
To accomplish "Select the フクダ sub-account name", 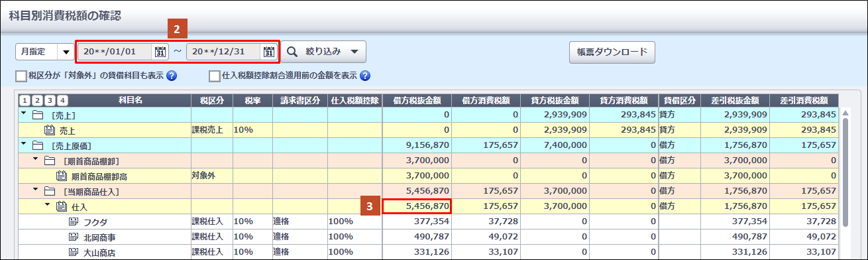I will click(x=95, y=222).
